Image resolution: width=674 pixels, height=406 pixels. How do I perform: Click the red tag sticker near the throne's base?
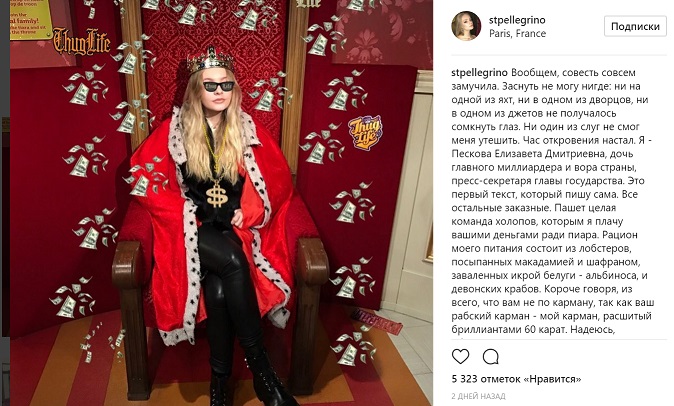coord(377,321)
